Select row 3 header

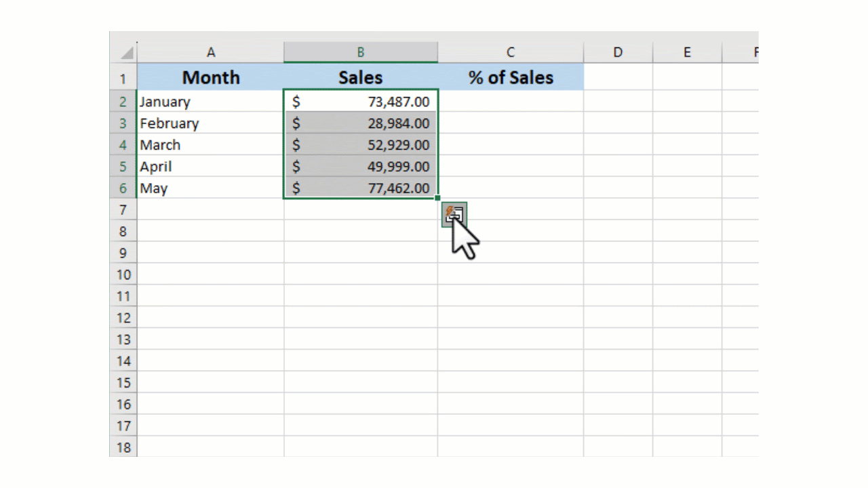123,123
